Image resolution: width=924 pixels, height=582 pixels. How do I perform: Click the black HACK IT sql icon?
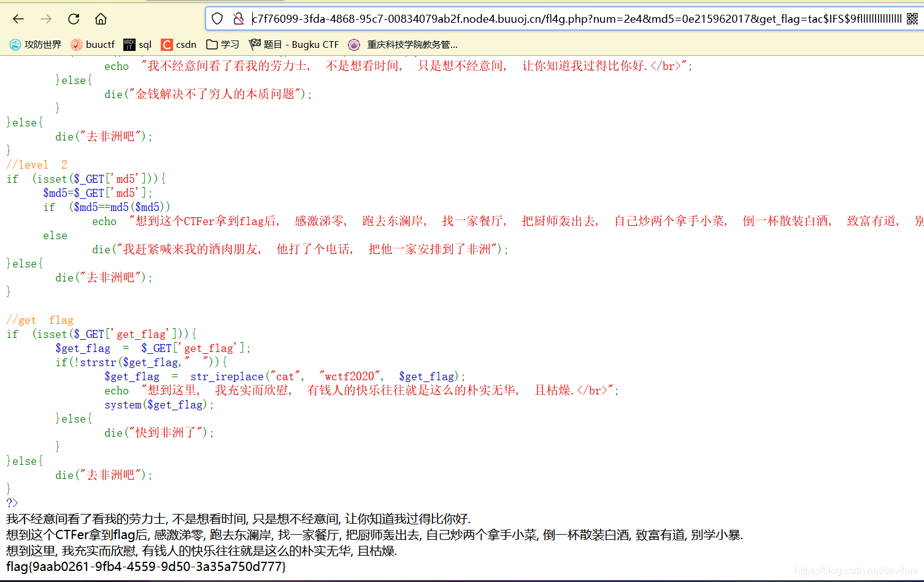pyautogui.click(x=129, y=44)
